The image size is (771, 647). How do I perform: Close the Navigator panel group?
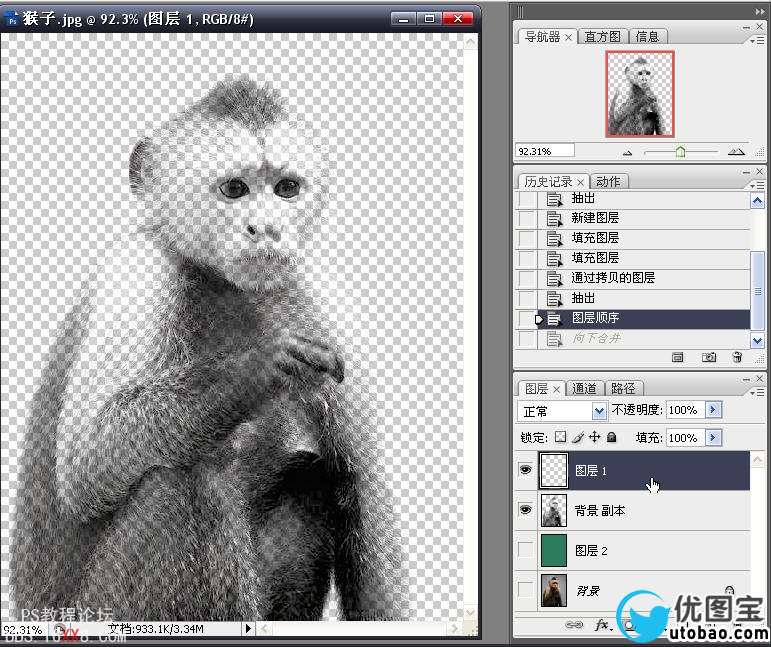coord(759,26)
